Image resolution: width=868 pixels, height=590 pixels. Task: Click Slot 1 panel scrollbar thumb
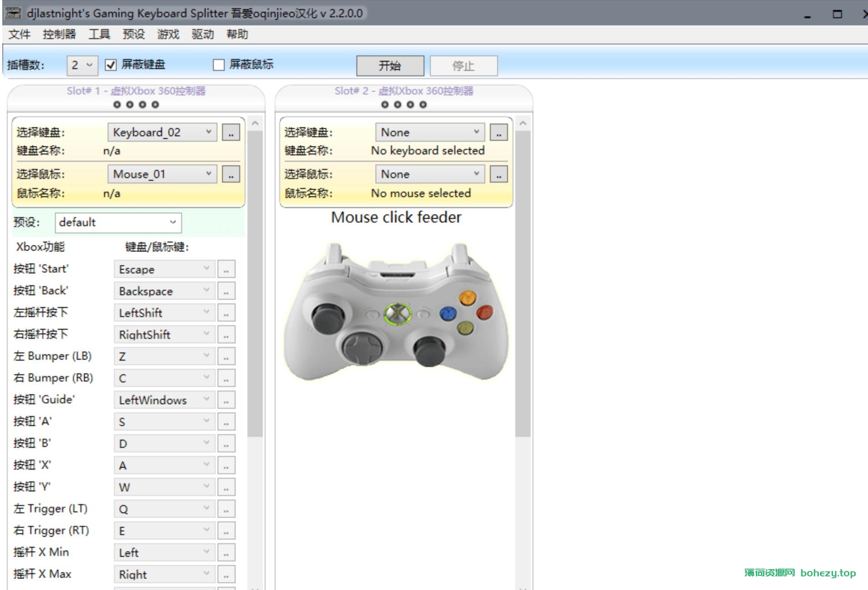(x=255, y=283)
